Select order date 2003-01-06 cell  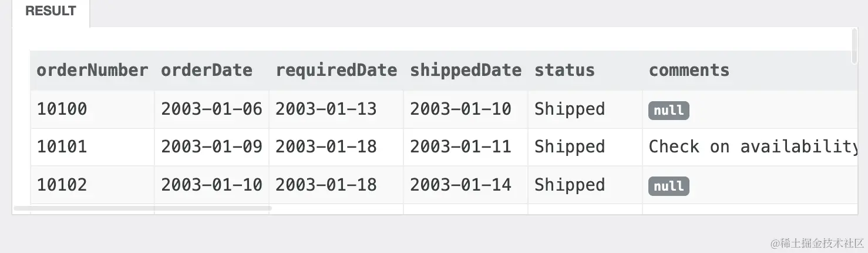tap(211, 109)
